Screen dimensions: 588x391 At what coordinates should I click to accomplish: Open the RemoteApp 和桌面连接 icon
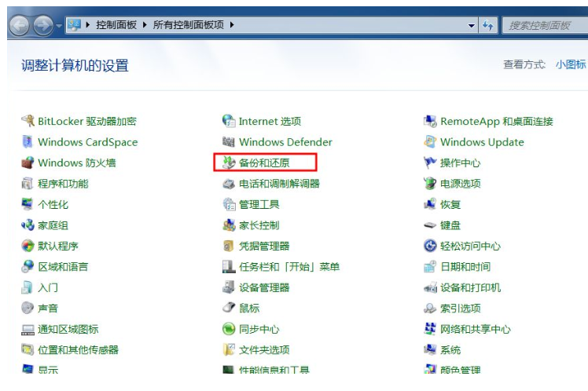pyautogui.click(x=430, y=121)
